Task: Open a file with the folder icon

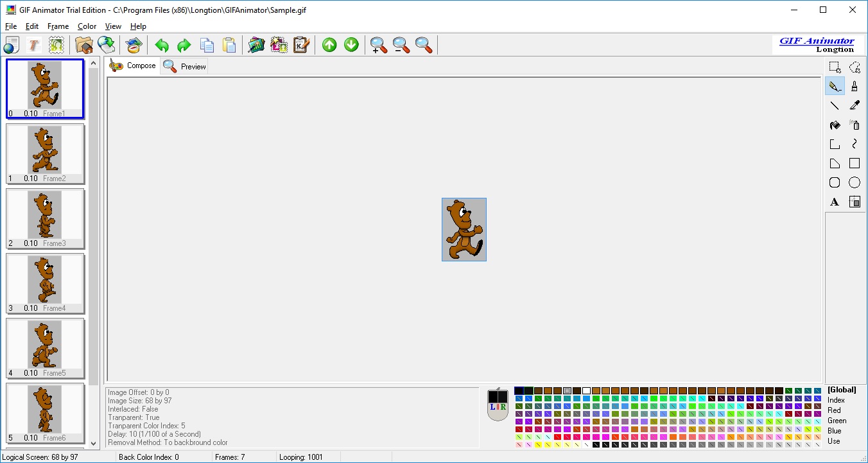Action: 84,45
